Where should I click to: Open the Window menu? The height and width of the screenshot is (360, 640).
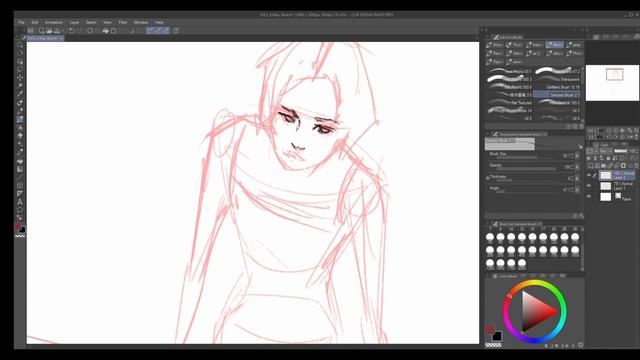tap(141, 22)
